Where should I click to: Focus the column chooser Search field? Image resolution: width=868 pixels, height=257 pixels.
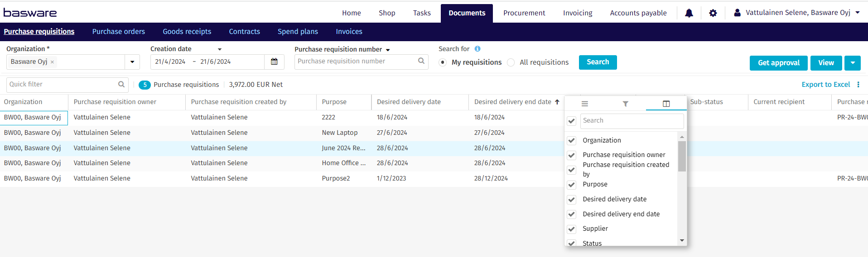coord(632,121)
